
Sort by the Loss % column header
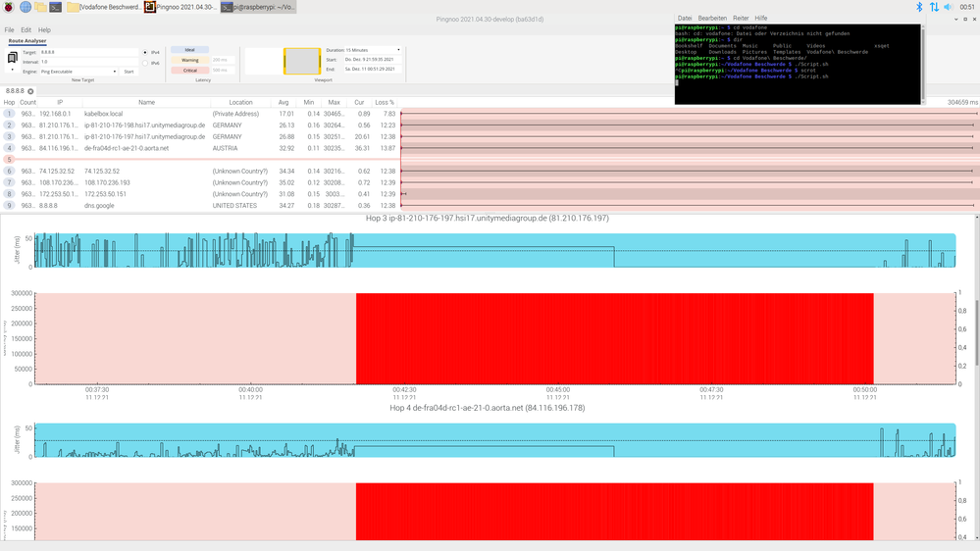(385, 102)
